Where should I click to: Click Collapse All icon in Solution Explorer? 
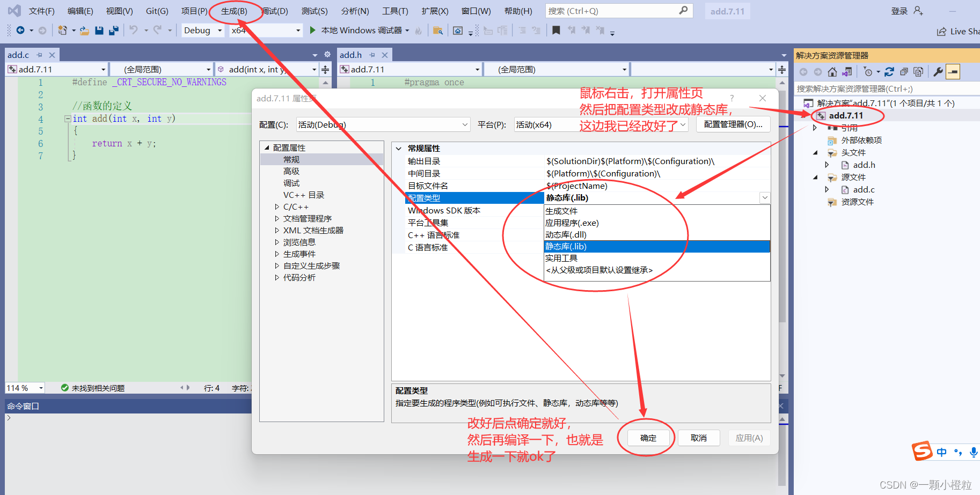[904, 72]
